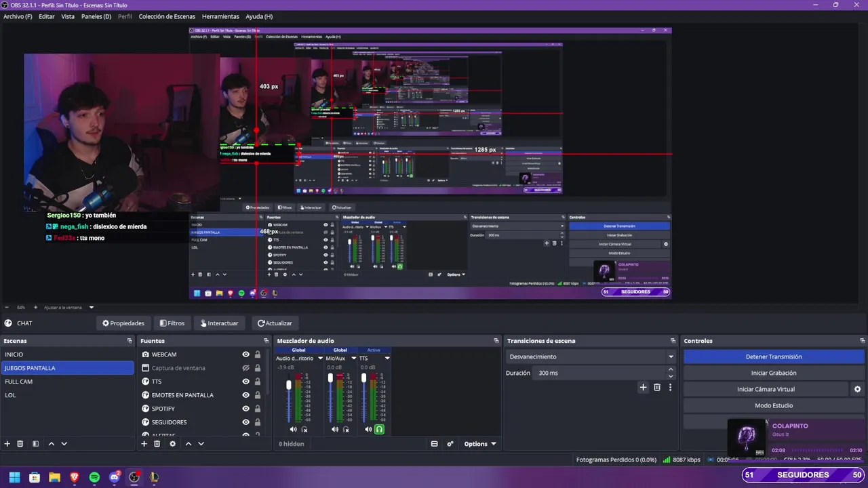Unlock the WEBCAM source lock
The image size is (868, 488).
tap(258, 354)
